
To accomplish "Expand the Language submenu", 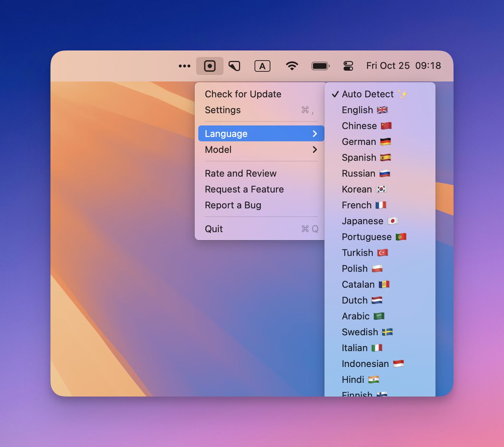I will tap(260, 134).
